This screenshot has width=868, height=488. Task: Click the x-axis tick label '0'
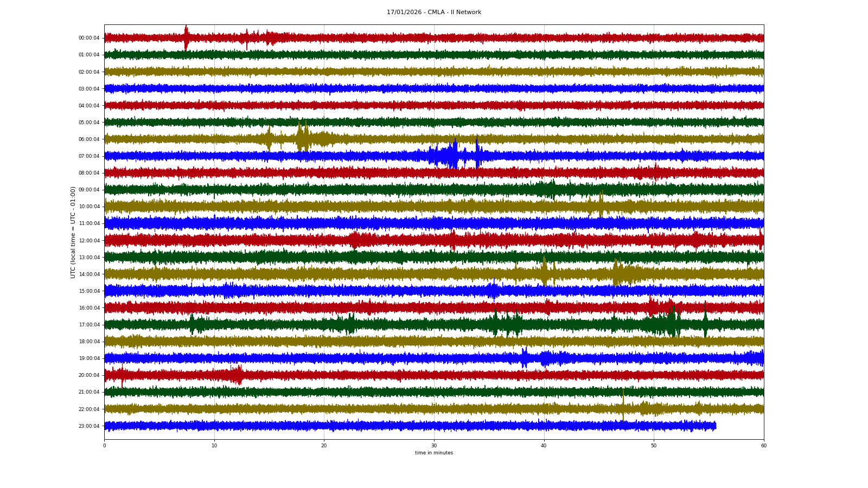pos(104,446)
